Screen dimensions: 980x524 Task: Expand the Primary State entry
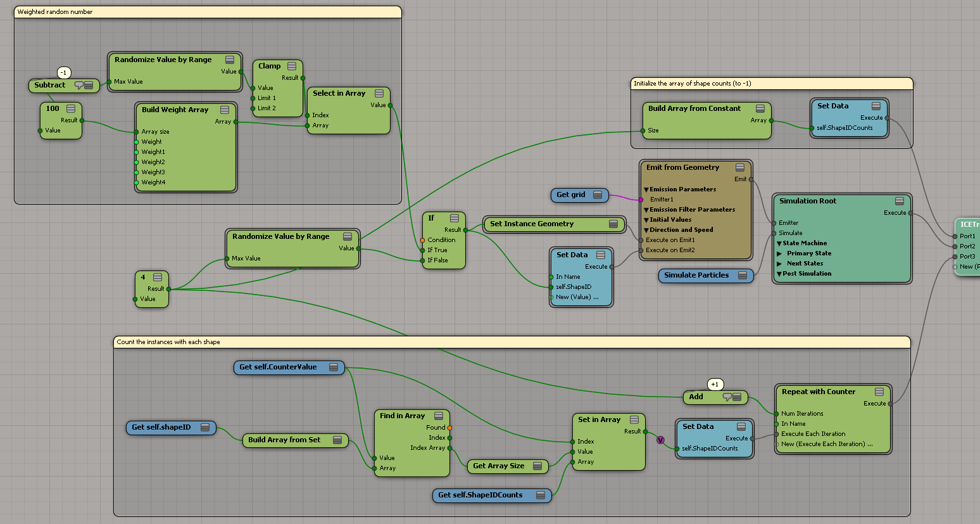[780, 253]
